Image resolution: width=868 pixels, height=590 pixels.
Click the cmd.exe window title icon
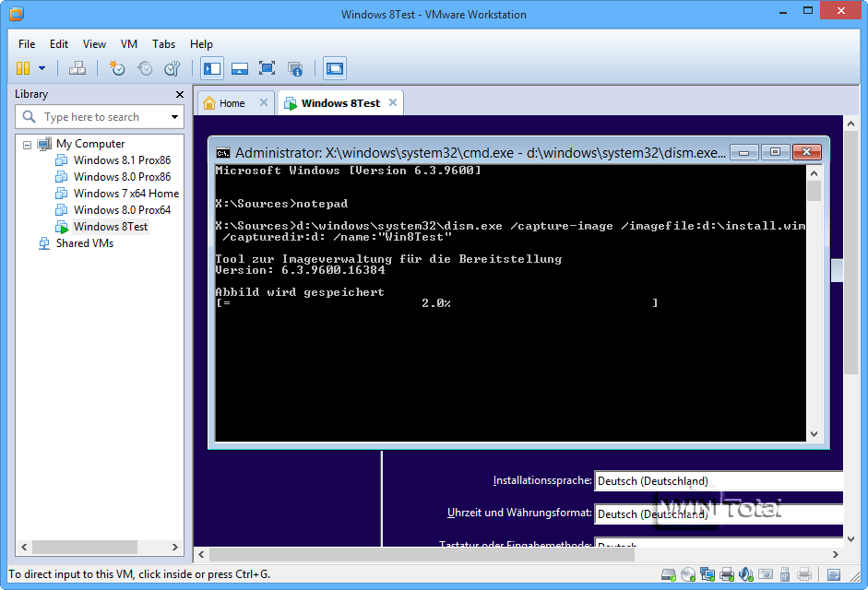point(223,153)
